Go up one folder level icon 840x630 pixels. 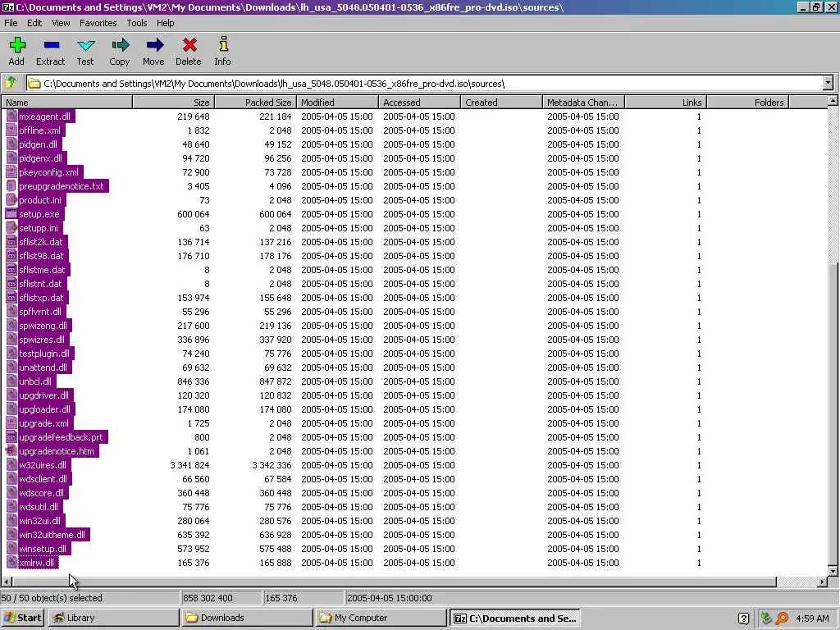11,83
